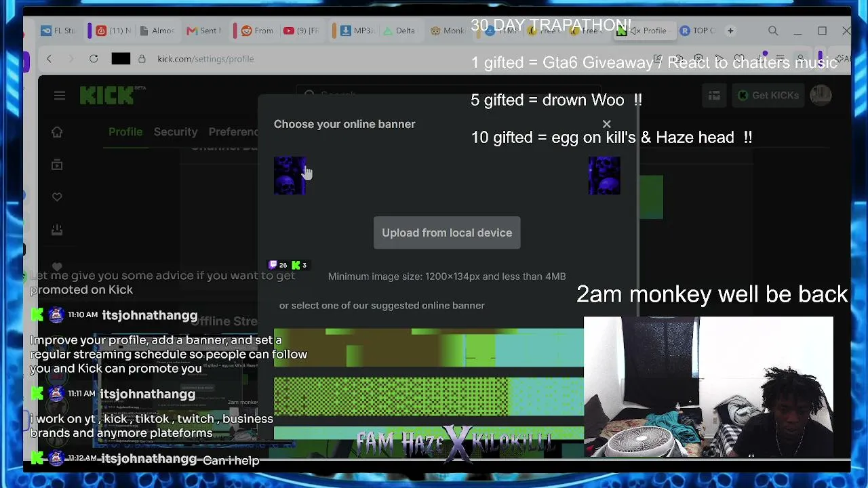Switch to the Preferences settings tab
Image resolution: width=868 pixels, height=488 pixels.
(233, 131)
